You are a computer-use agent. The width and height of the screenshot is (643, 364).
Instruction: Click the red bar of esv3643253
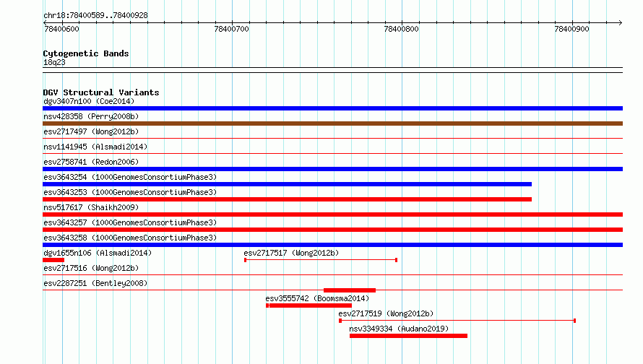(x=287, y=199)
